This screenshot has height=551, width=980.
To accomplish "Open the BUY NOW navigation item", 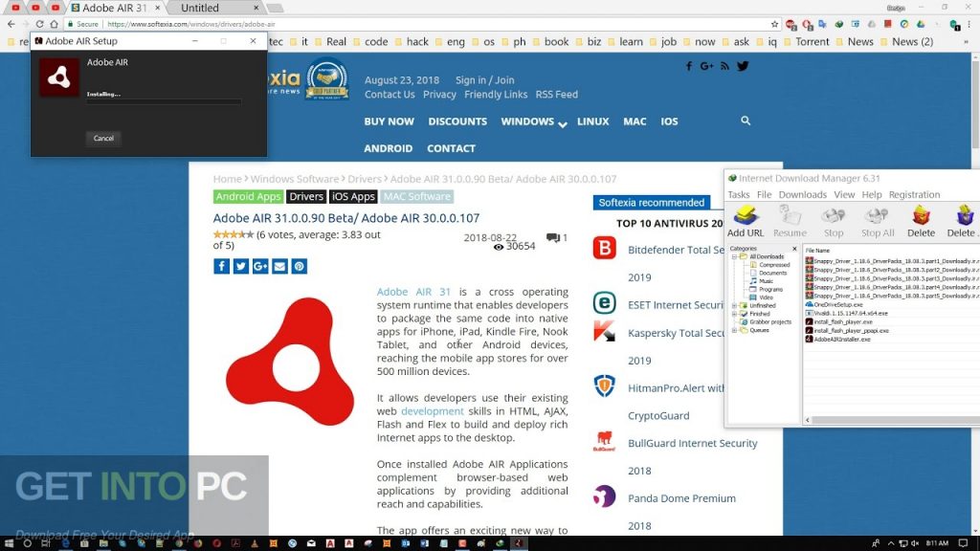I will [x=389, y=121].
